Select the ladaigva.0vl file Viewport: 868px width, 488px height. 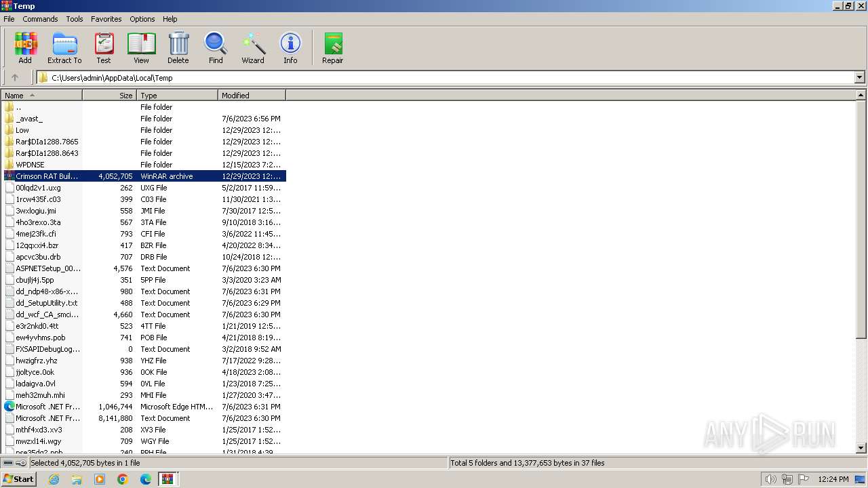tap(144, 384)
